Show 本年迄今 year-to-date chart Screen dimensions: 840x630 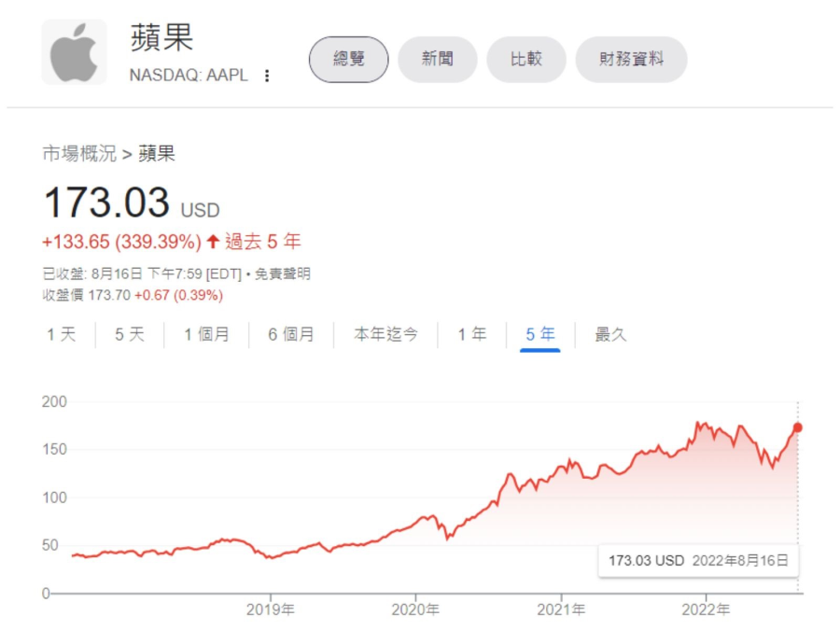coord(385,334)
